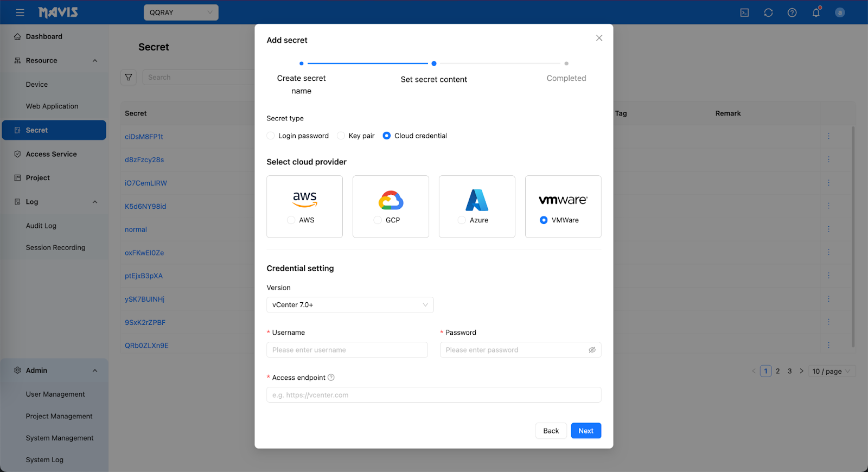
Task: Choose VMWare radio button
Action: 544,220
